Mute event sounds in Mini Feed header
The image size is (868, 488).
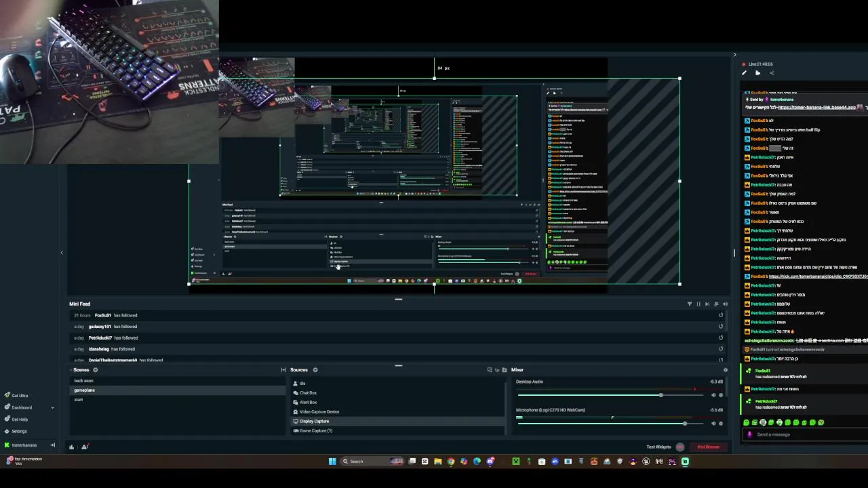click(x=725, y=304)
